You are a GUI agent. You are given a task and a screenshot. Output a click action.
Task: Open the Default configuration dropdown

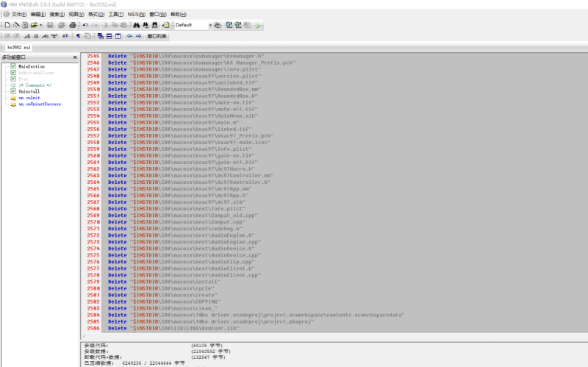tap(210, 25)
